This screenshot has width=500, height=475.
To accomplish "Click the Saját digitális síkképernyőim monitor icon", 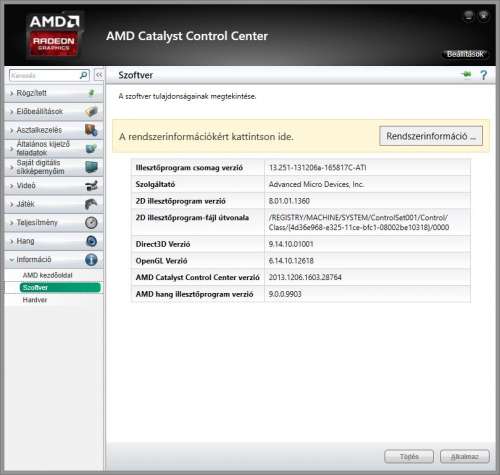I will 91,167.
